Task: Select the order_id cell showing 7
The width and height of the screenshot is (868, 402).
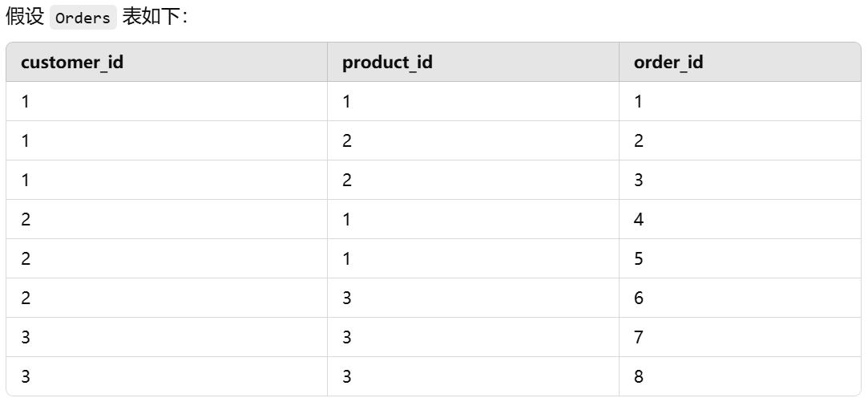Action: [639, 338]
